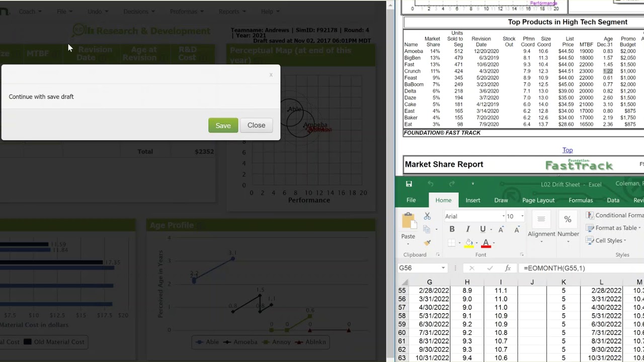Open Format as Table menu
The height and width of the screenshot is (362, 644).
tap(614, 228)
